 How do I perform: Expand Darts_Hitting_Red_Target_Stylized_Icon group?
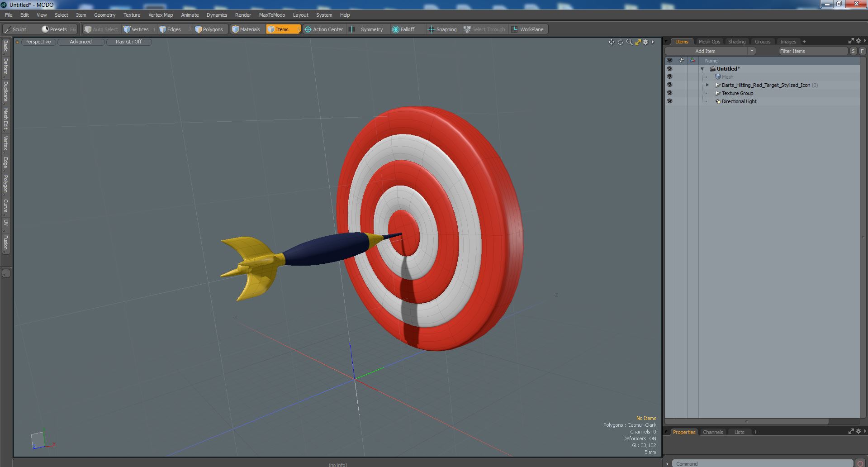point(708,85)
